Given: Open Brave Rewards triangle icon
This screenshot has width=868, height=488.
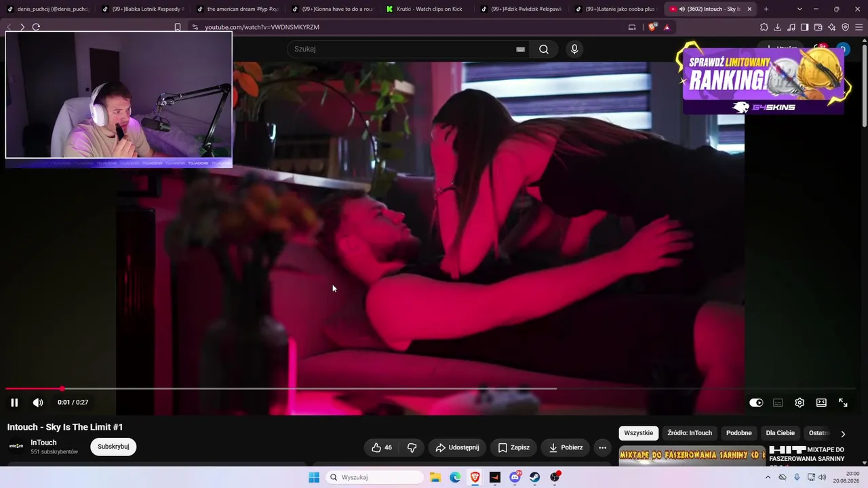Looking at the screenshot, I should [x=667, y=27].
